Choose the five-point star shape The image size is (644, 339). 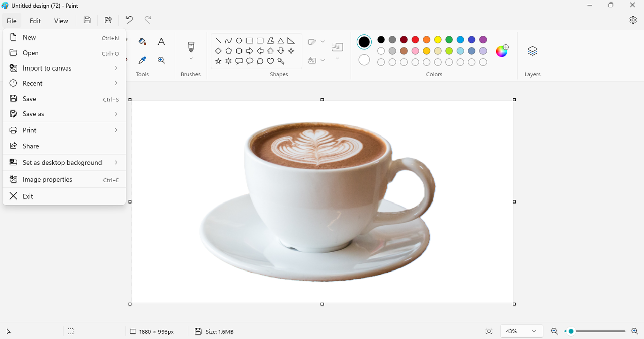tap(218, 61)
